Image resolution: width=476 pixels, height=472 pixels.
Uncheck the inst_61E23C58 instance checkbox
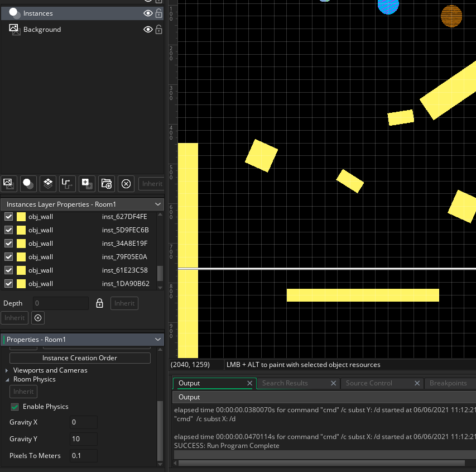click(9, 270)
